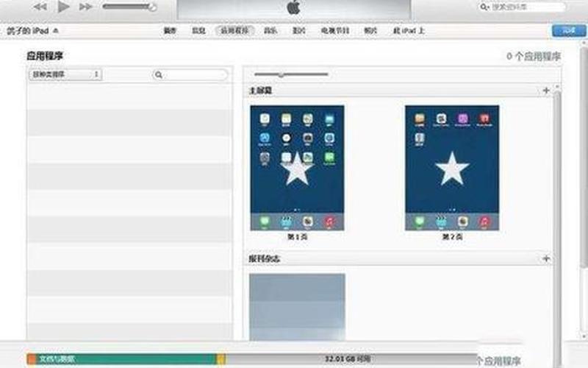The width and height of the screenshot is (588, 368).
Task: Click the 0 个应用程序 count label
Action: click(534, 57)
